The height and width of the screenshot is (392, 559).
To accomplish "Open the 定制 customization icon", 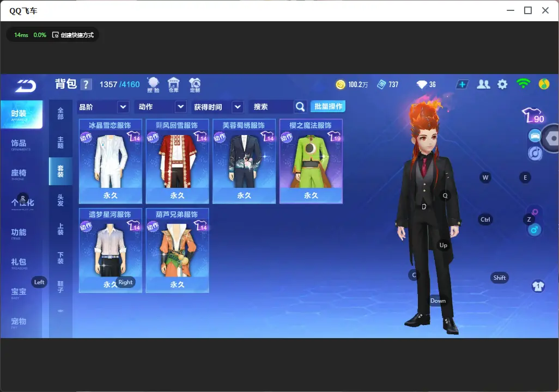I will 195,85.
